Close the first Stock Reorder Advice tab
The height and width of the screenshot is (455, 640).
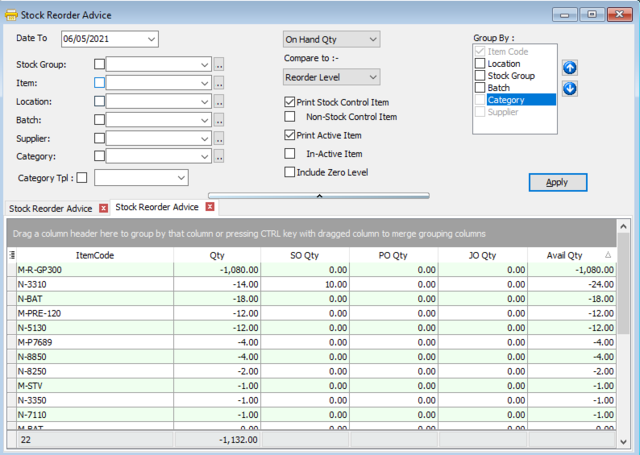(x=103, y=208)
